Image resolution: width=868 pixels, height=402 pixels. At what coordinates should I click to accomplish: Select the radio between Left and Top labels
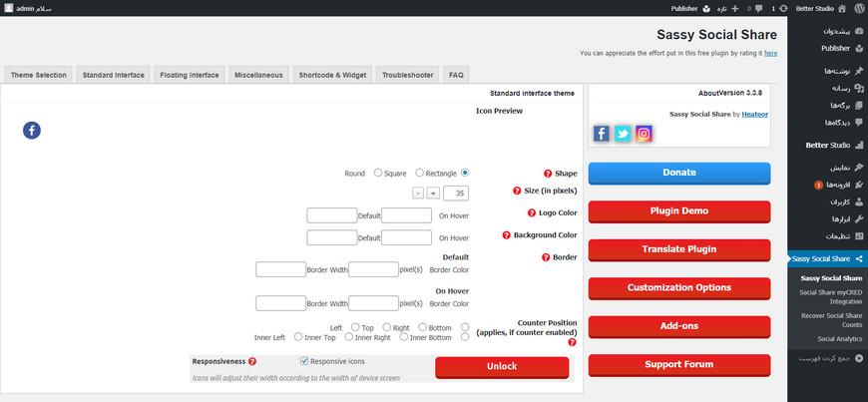[355, 327]
